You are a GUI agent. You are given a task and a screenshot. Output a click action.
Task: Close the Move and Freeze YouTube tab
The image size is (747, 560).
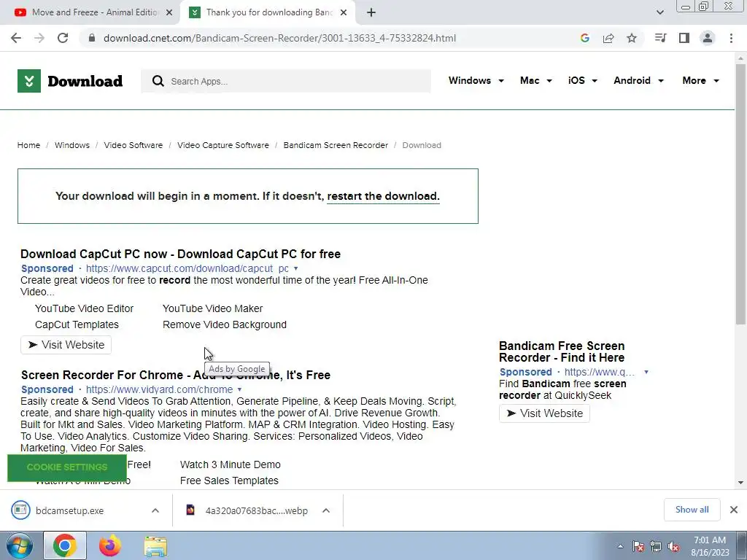(x=169, y=12)
